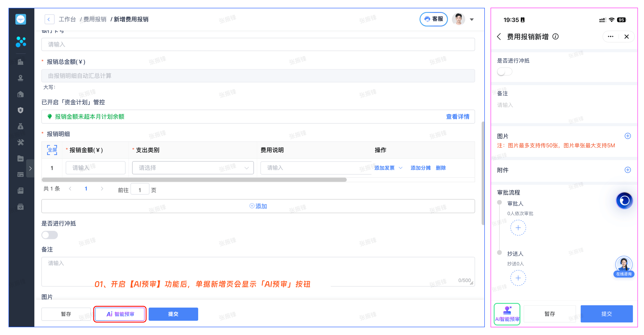Open 查看详情 link for fund plan
Image resolution: width=644 pixels, height=335 pixels.
click(458, 117)
